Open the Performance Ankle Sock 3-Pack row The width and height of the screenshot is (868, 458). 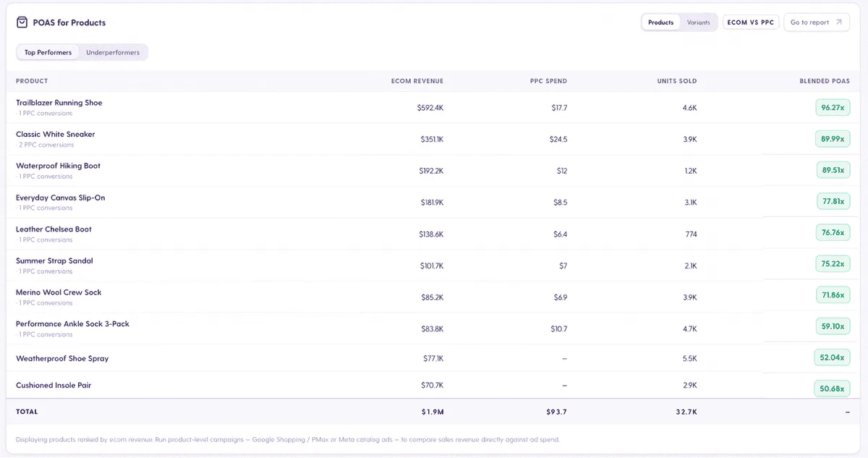click(x=433, y=328)
